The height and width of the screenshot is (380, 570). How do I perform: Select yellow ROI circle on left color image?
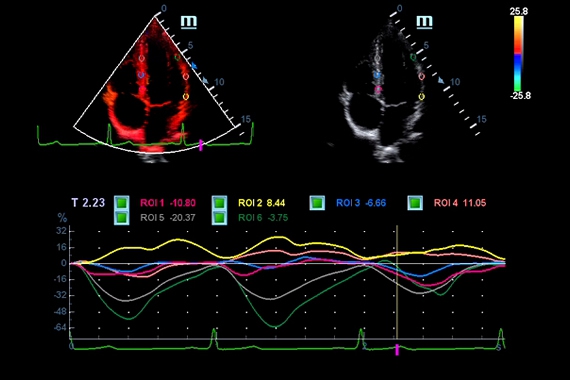(186, 97)
